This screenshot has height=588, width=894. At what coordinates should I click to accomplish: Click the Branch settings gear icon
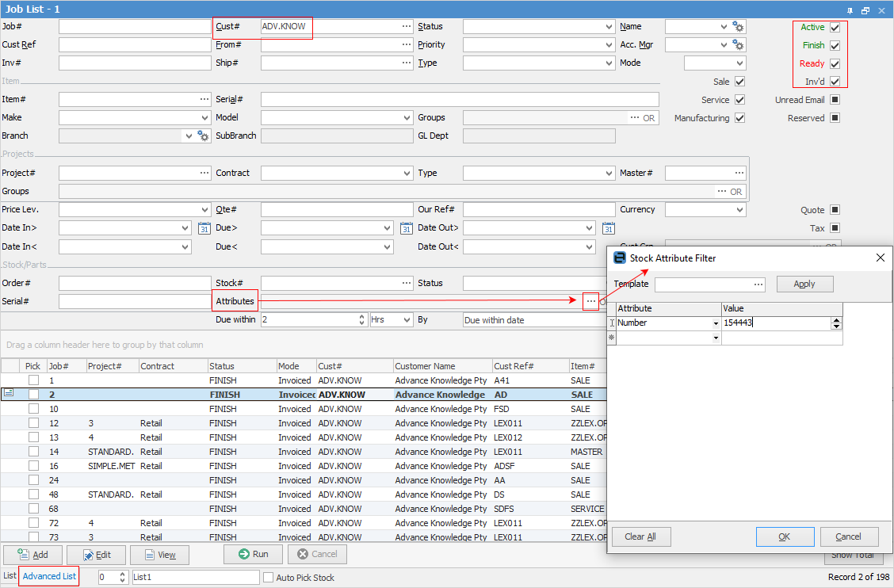(x=203, y=136)
